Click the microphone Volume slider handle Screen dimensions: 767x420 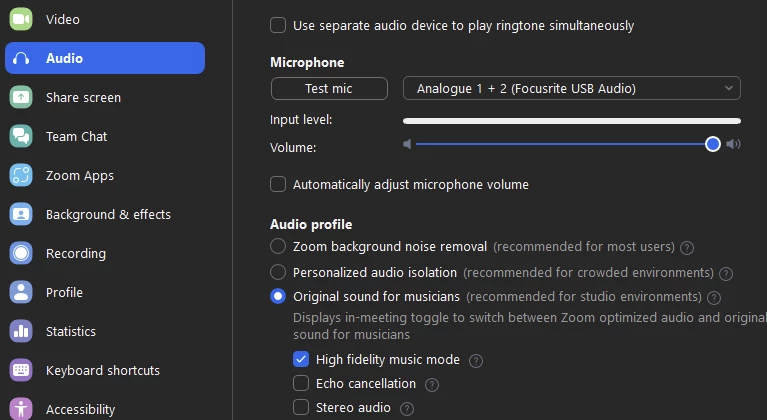pyautogui.click(x=713, y=144)
